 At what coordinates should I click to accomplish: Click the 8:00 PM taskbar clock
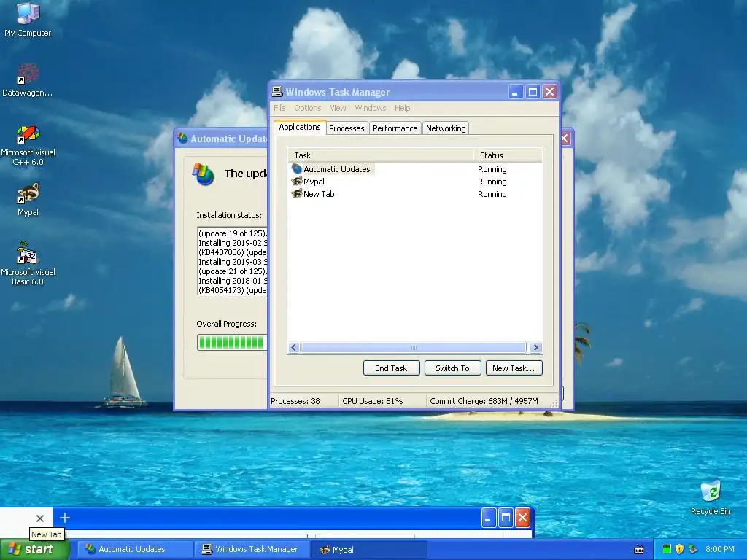720,549
